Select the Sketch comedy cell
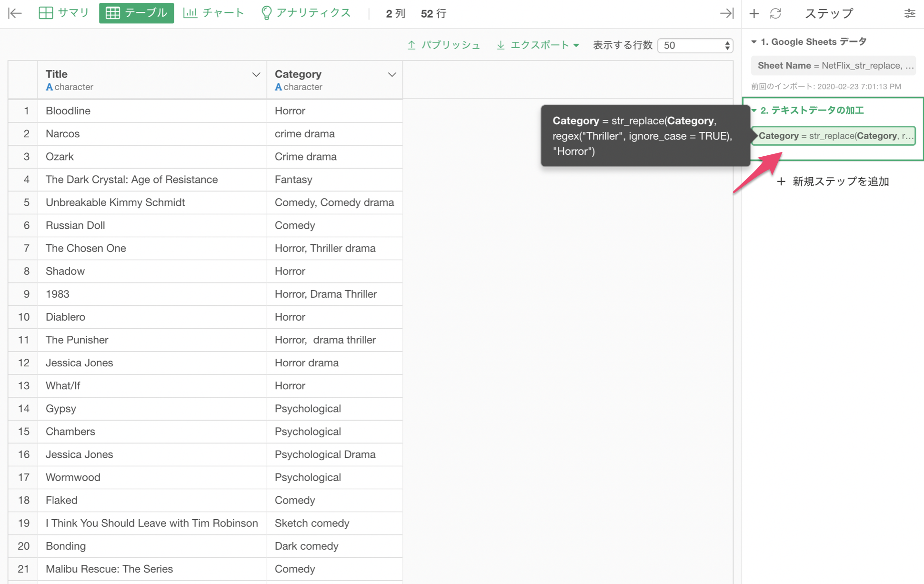The image size is (924, 584). (334, 523)
